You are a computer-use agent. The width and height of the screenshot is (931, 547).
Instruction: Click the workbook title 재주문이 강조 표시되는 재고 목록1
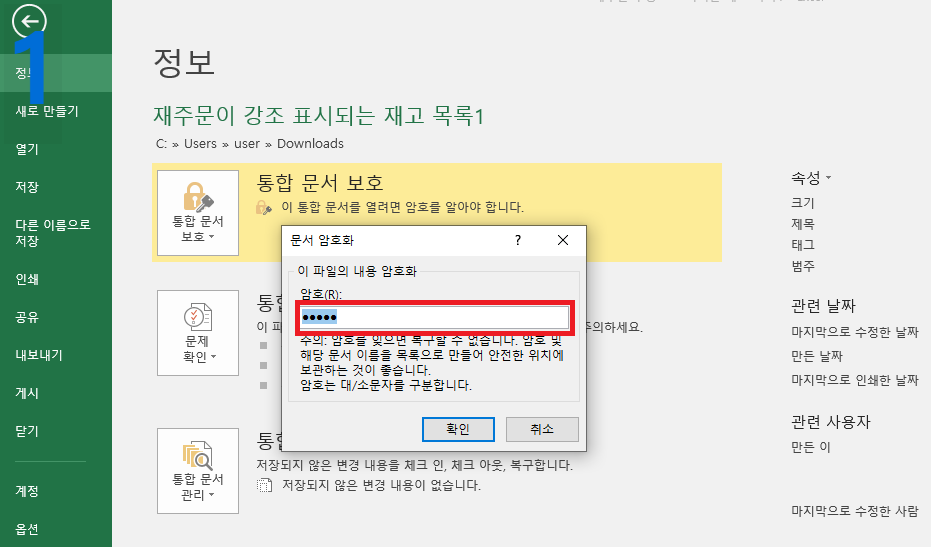click(x=319, y=115)
